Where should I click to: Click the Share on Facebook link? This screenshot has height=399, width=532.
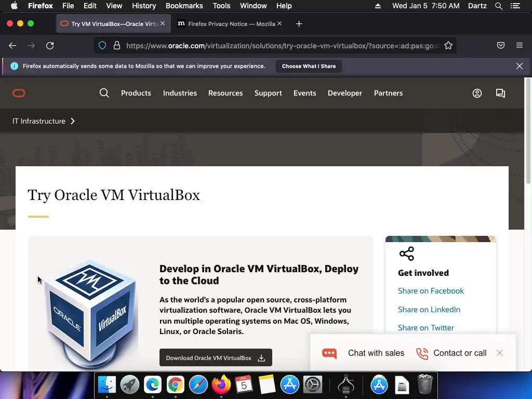[431, 291]
